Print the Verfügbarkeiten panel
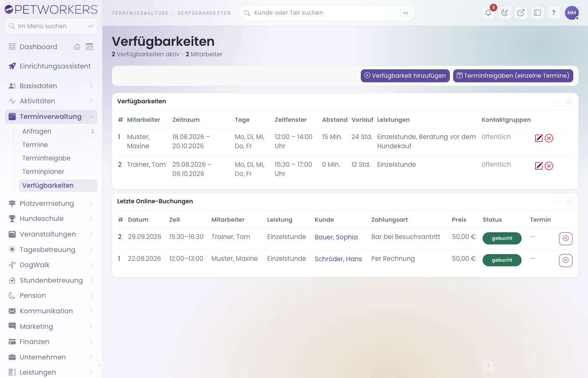Screen dimensions: 588x378 [x=569, y=102]
